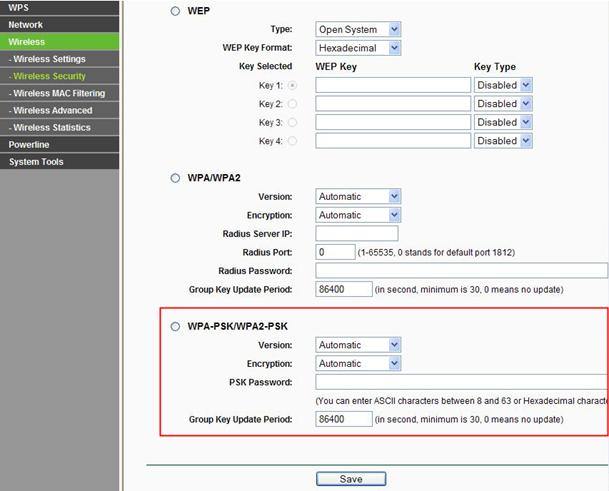
Task: Choose Key 2 radio button
Action: point(292,104)
